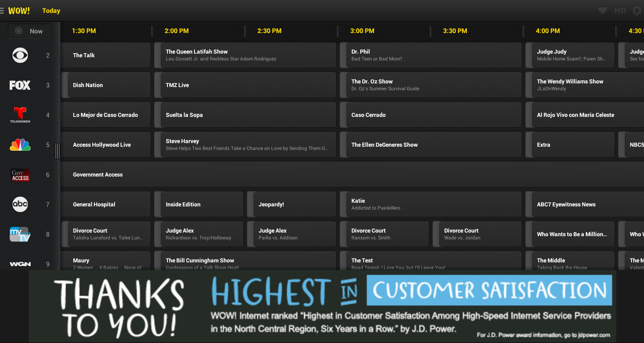
Task: Select Katie: Addicted to Painkillers
Action: [x=431, y=204]
